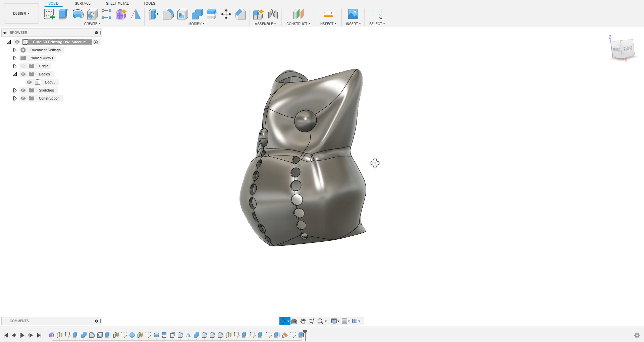This screenshot has height=342, width=644.
Task: Select the Hole tool
Action: [x=92, y=14]
